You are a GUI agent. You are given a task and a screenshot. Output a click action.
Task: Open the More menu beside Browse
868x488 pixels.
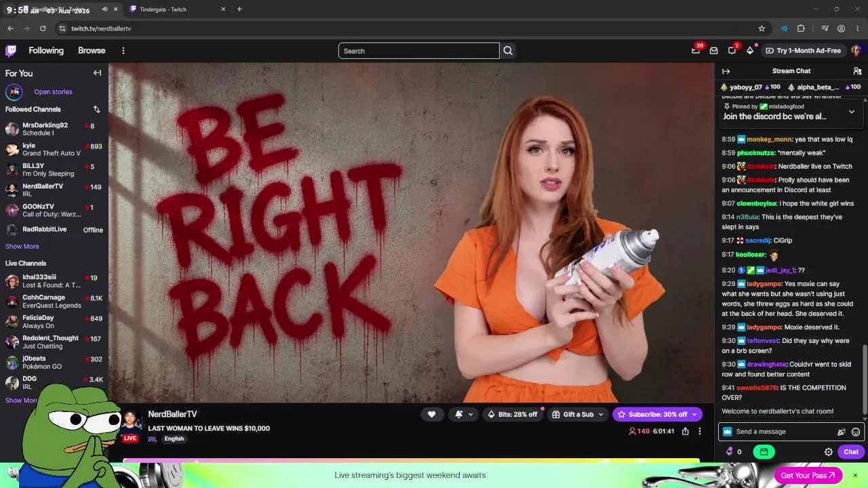tap(123, 51)
